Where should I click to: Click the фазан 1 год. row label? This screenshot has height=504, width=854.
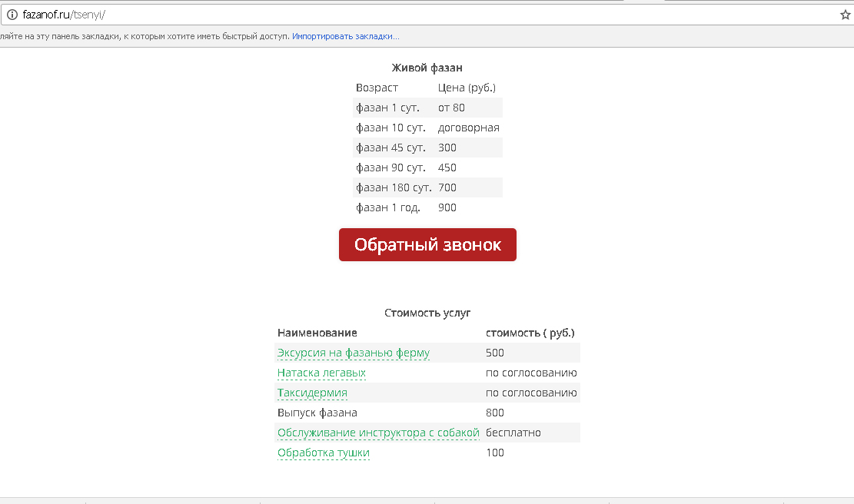(x=387, y=207)
